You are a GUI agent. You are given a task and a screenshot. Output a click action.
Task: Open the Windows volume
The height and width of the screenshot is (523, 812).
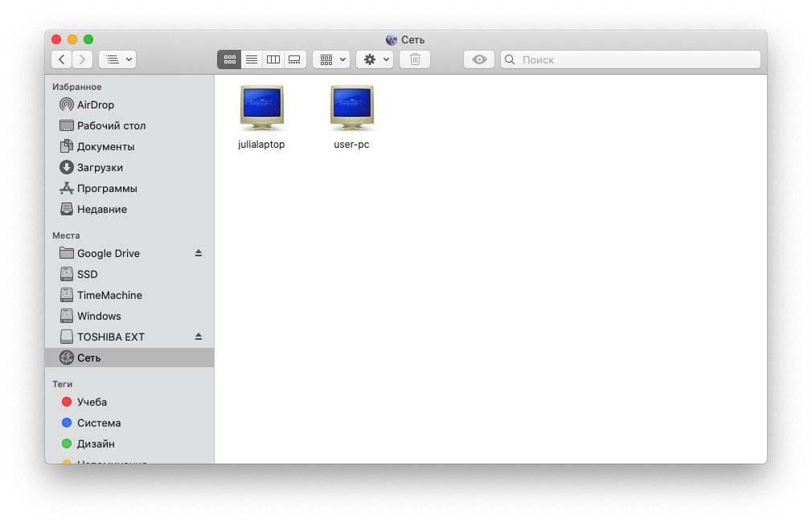point(129,316)
